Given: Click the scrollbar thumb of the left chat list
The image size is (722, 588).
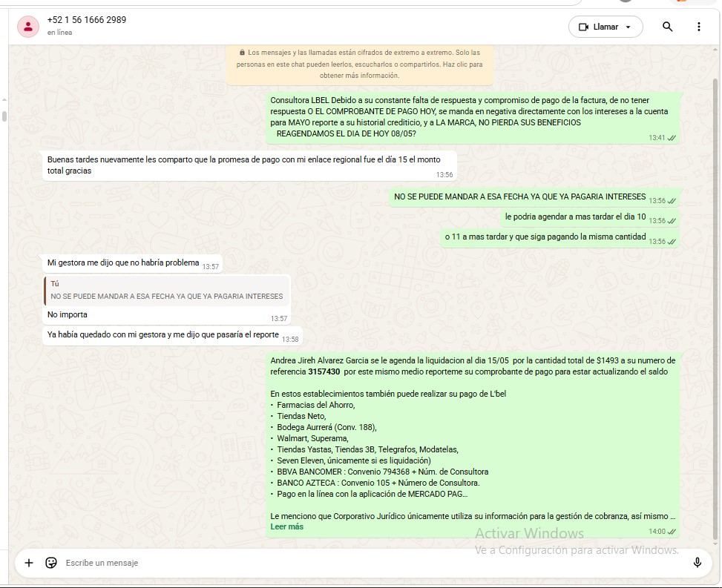Looking at the screenshot, I should pyautogui.click(x=4, y=116).
